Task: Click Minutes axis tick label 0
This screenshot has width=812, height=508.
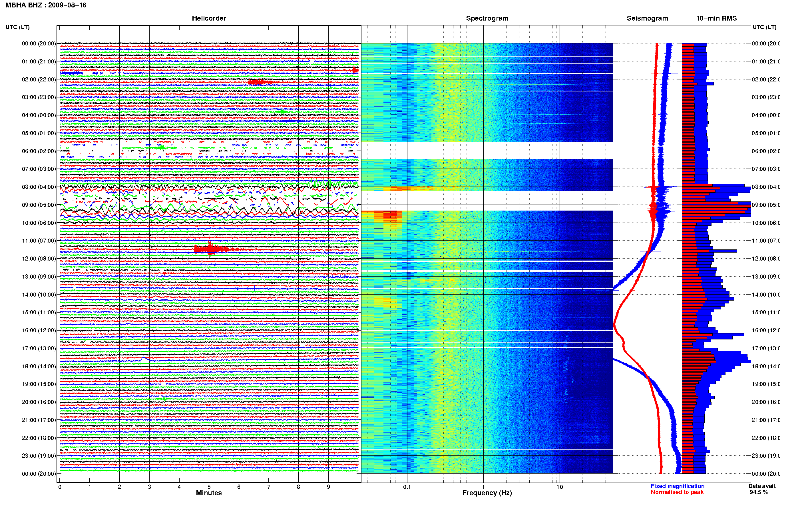Action: coord(60,487)
